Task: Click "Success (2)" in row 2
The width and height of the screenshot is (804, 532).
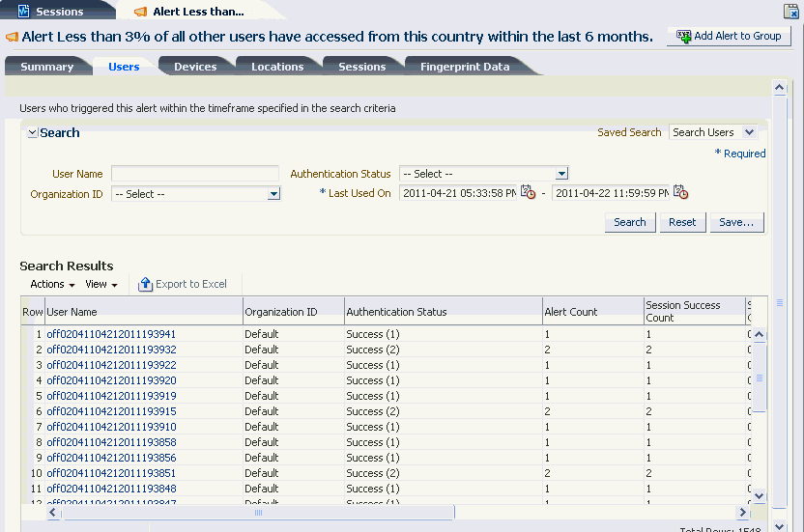Action: point(373,350)
